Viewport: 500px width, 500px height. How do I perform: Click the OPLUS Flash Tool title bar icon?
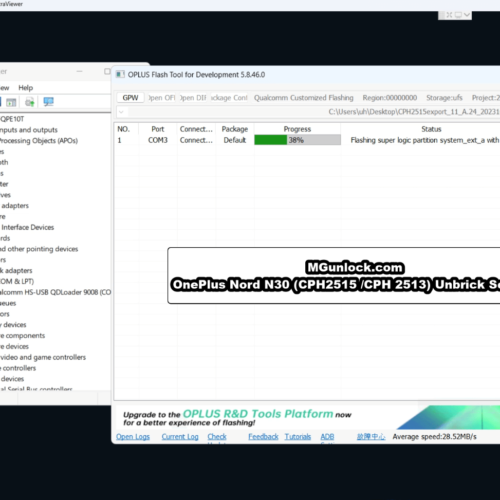(x=120, y=74)
